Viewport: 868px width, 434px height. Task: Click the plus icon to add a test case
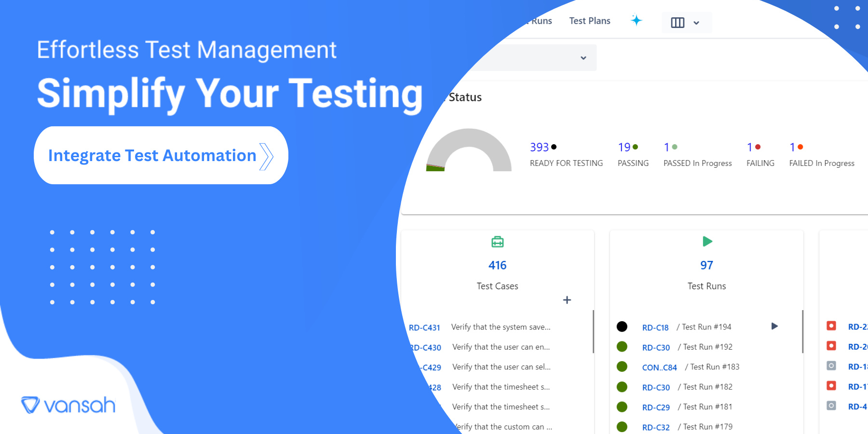point(567,299)
